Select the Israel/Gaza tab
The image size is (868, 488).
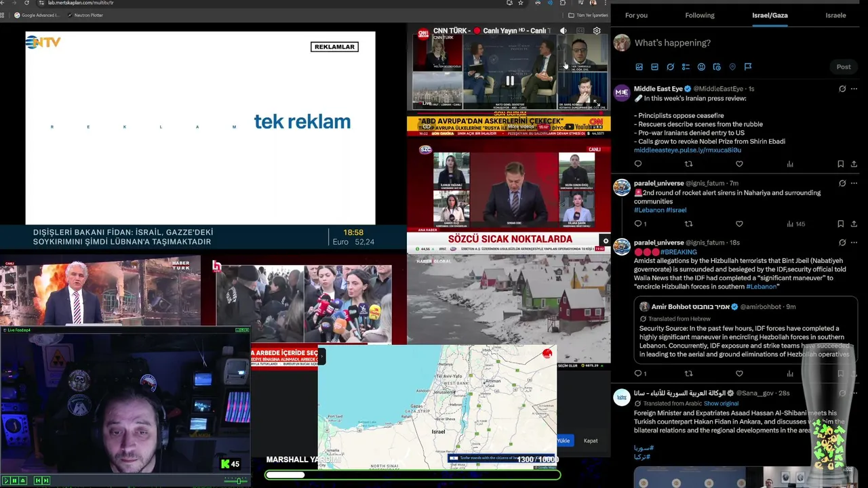(x=770, y=15)
